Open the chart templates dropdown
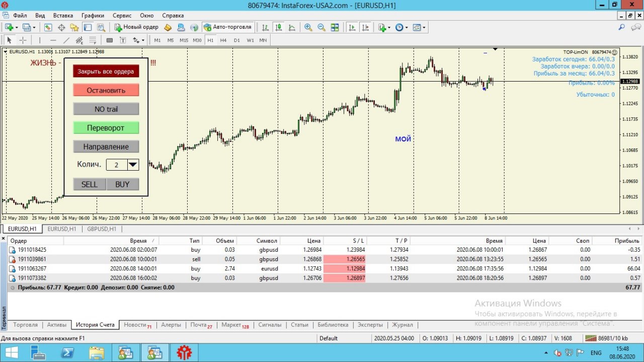Image resolution: width=644 pixels, height=362 pixels. pos(419,27)
